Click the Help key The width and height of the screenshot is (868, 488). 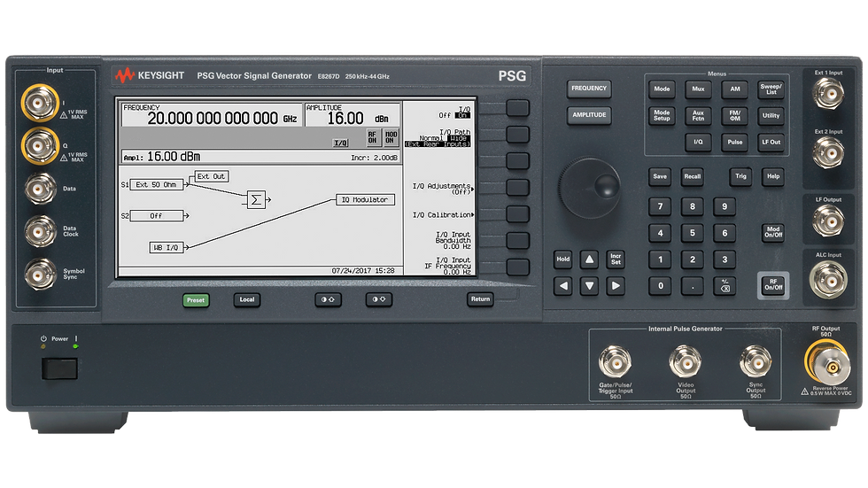tap(773, 176)
